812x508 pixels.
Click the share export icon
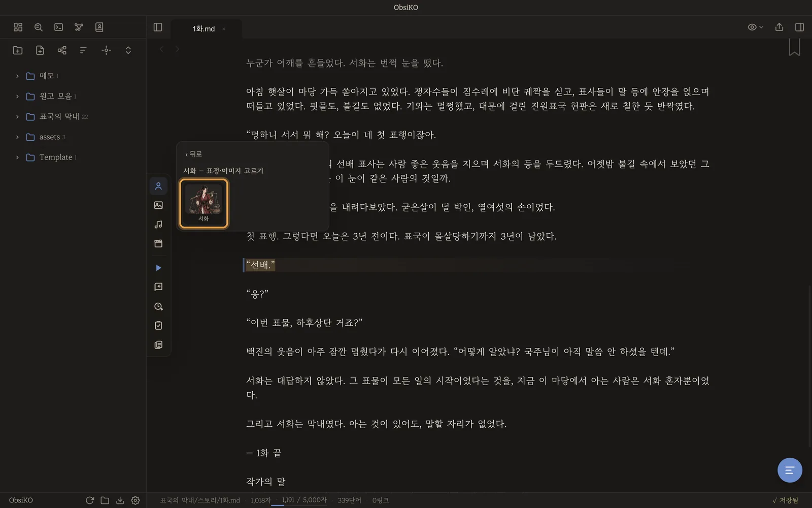click(779, 27)
